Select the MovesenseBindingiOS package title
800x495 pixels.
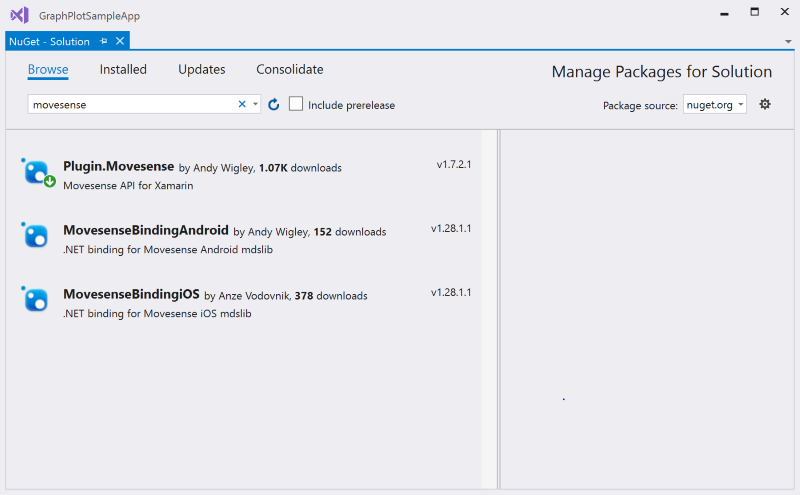click(131, 294)
